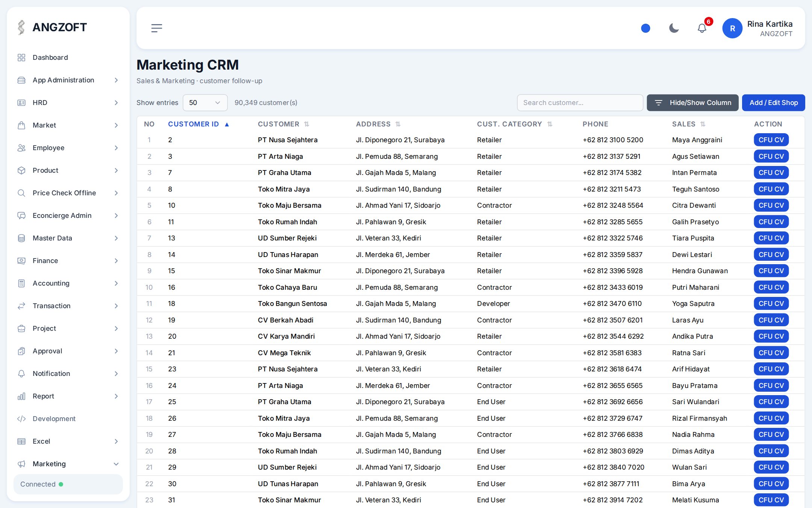Screen dimensions: 812x508
Task: Click the ANGZOFT logo
Action: (52, 27)
